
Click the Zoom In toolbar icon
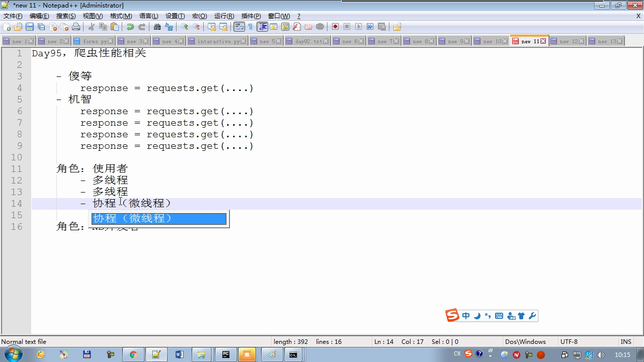pos(185,27)
